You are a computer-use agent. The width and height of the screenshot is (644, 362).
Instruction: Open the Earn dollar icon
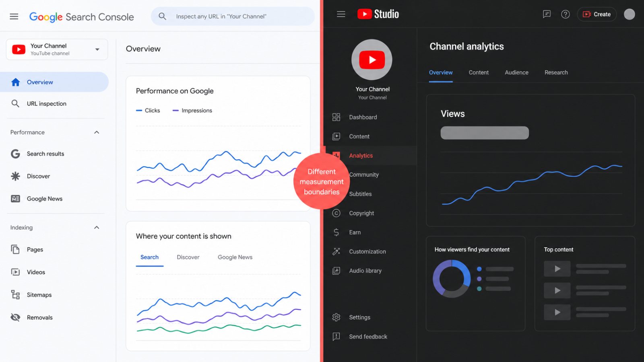coord(336,232)
